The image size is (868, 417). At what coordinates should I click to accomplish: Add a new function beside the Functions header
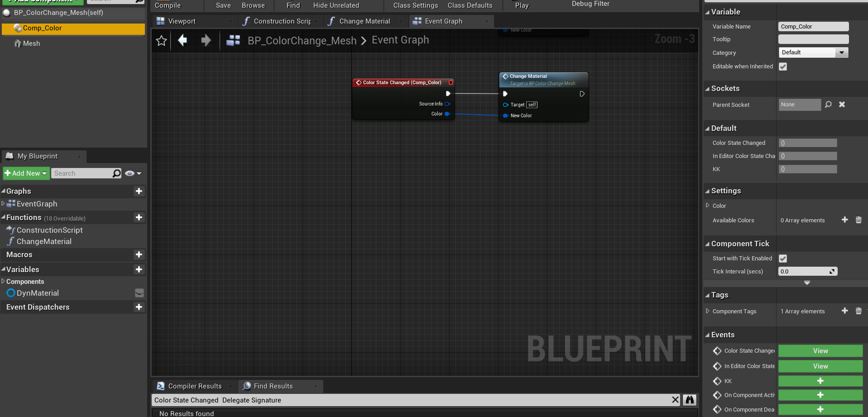click(x=139, y=217)
